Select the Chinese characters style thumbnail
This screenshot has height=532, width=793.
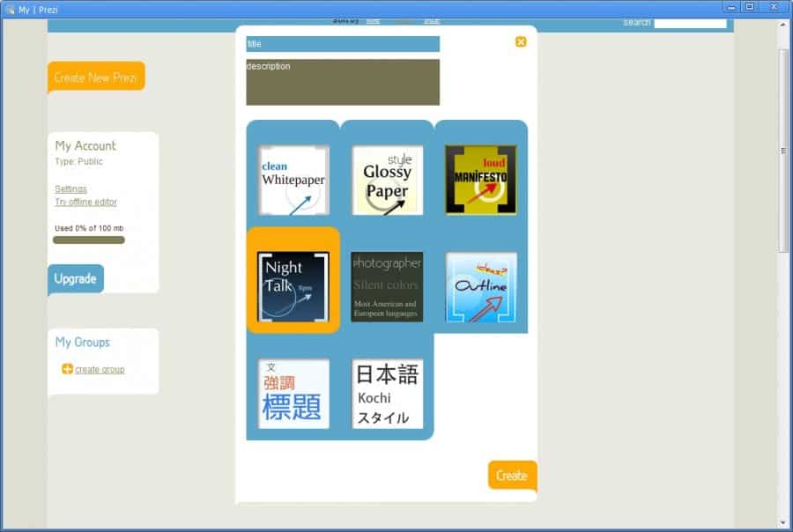[x=293, y=394]
